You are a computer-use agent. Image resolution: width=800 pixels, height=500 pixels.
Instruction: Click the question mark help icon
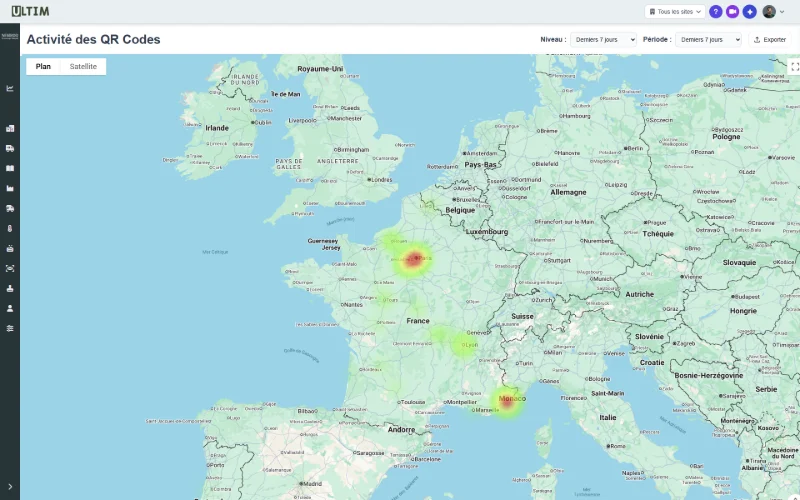pos(716,12)
